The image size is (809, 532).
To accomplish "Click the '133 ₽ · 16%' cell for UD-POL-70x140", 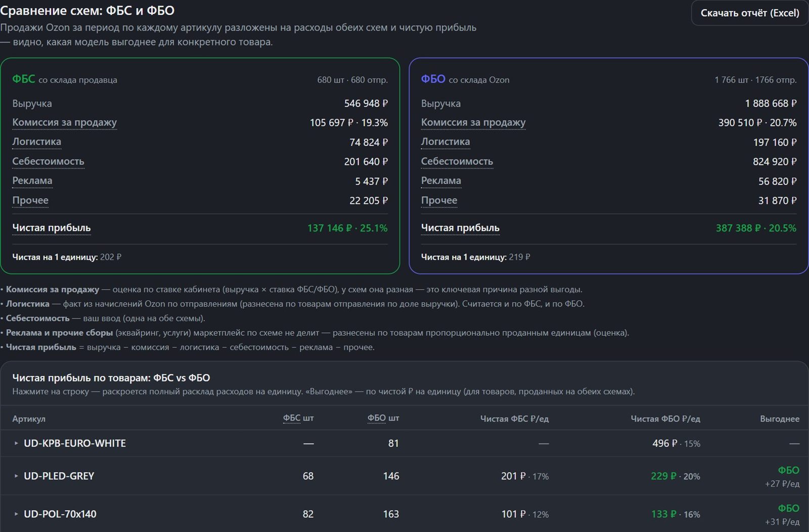I will 676,514.
